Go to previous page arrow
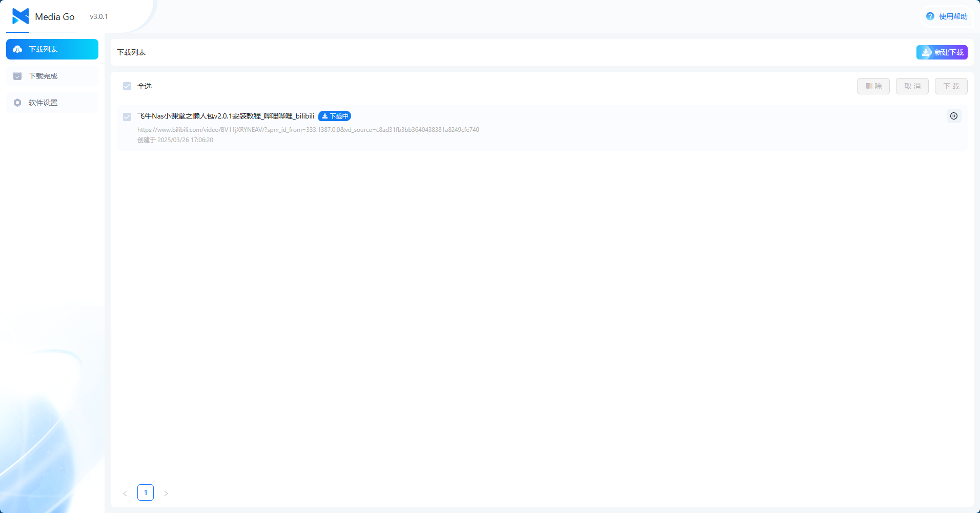980x513 pixels. [x=125, y=493]
